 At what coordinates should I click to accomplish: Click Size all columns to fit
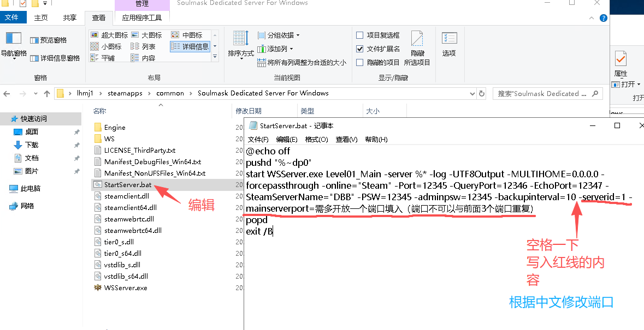click(302, 62)
